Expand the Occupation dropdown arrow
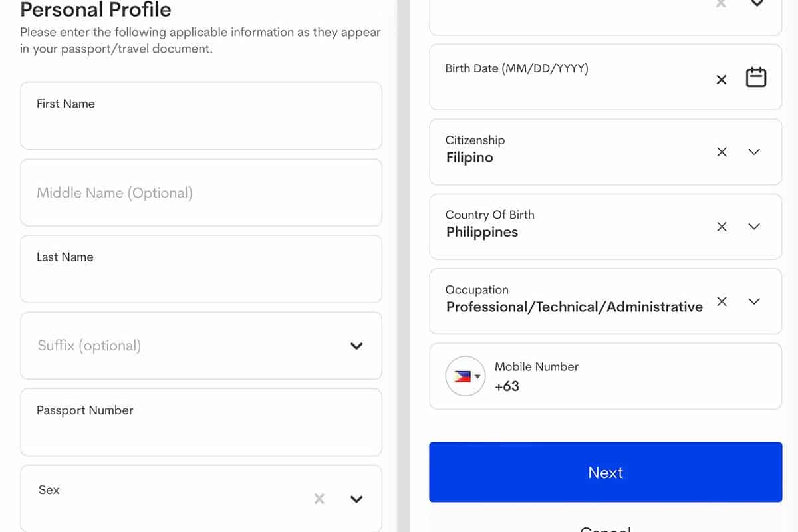 tap(754, 301)
